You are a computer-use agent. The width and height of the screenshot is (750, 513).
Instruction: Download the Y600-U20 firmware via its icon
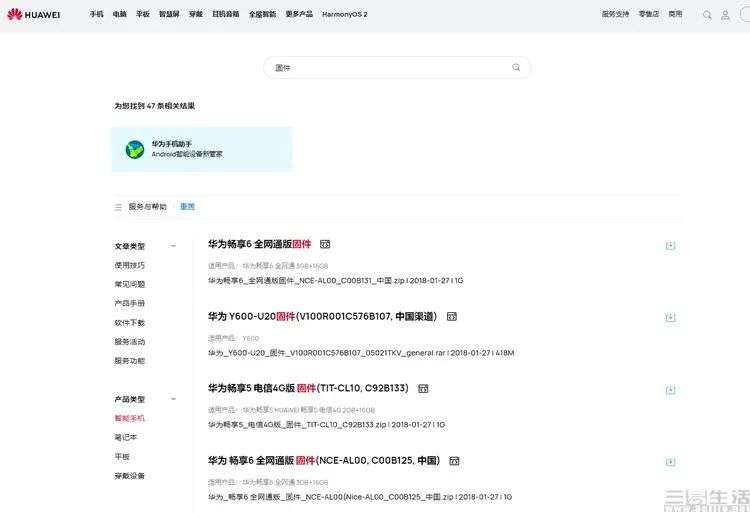click(670, 317)
